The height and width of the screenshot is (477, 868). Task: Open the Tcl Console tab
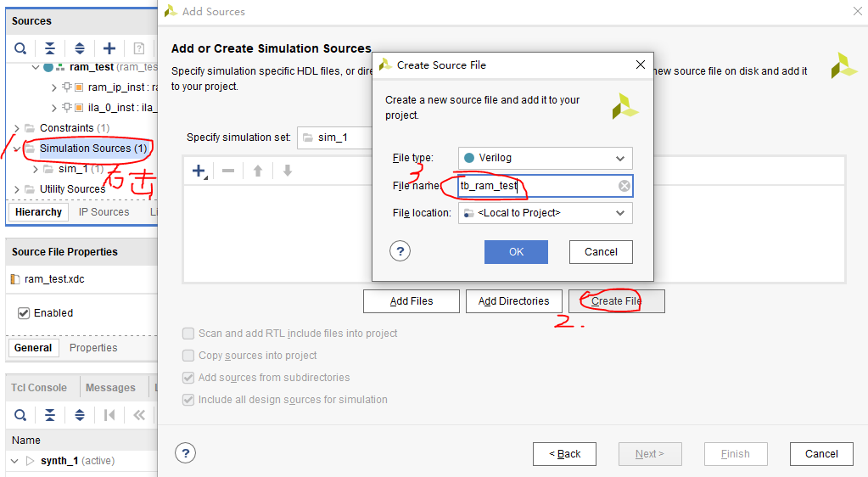click(x=39, y=388)
